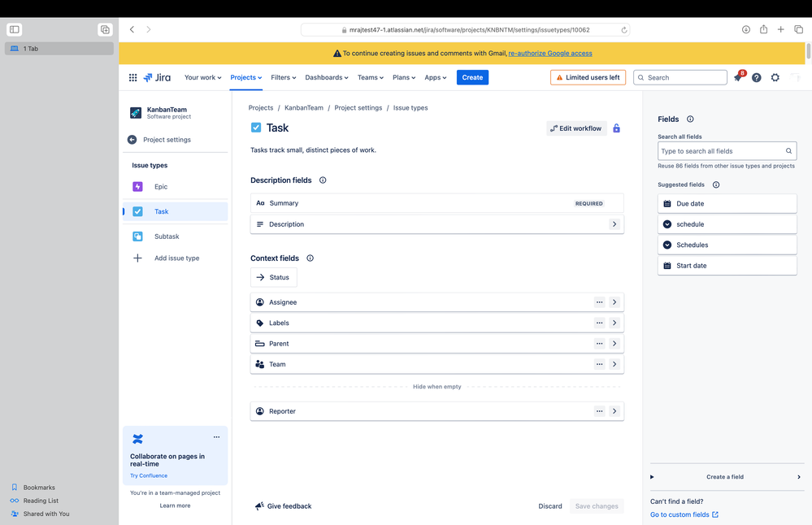Open more options for Team field

(599, 365)
